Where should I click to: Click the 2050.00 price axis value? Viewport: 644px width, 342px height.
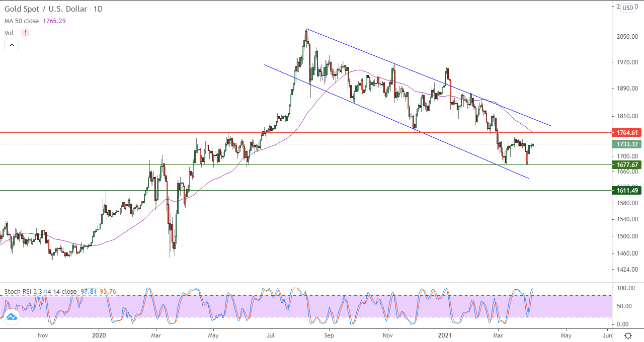(627, 37)
